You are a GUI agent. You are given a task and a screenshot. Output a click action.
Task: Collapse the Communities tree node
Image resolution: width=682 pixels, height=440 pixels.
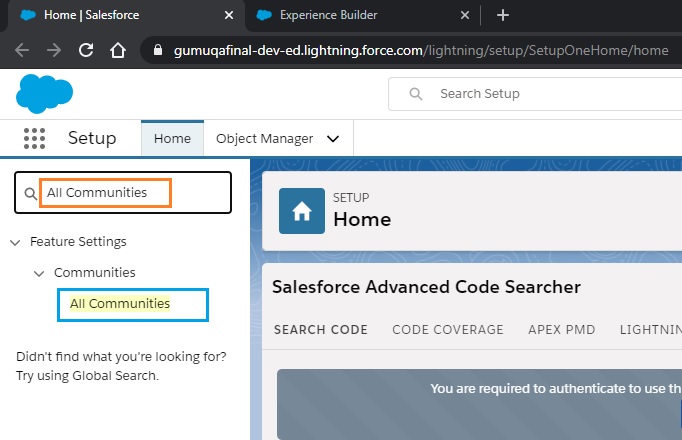(x=39, y=273)
